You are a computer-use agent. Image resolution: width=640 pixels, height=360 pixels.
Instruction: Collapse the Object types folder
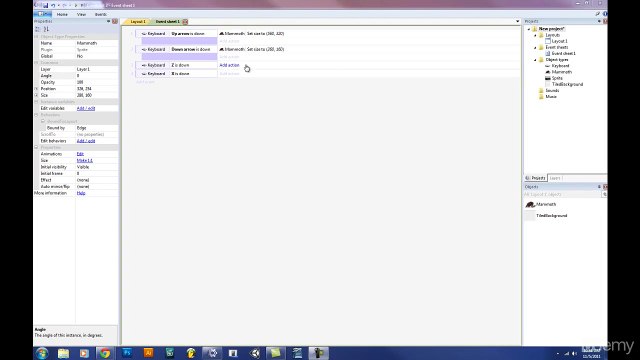(536, 60)
